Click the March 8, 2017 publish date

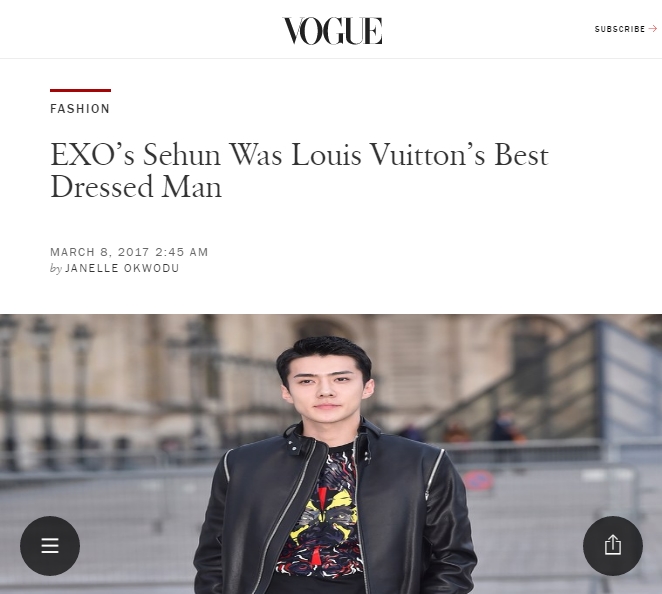(100, 252)
